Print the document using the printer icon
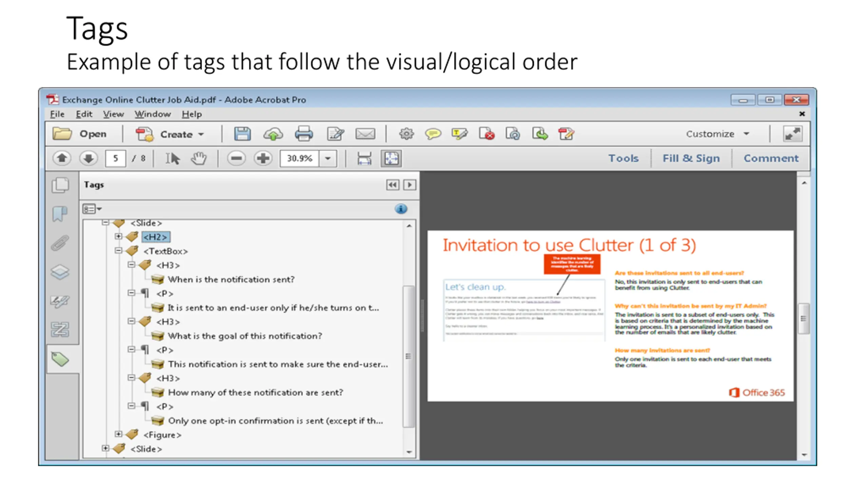This screenshot has width=868, height=488. pyautogui.click(x=304, y=134)
